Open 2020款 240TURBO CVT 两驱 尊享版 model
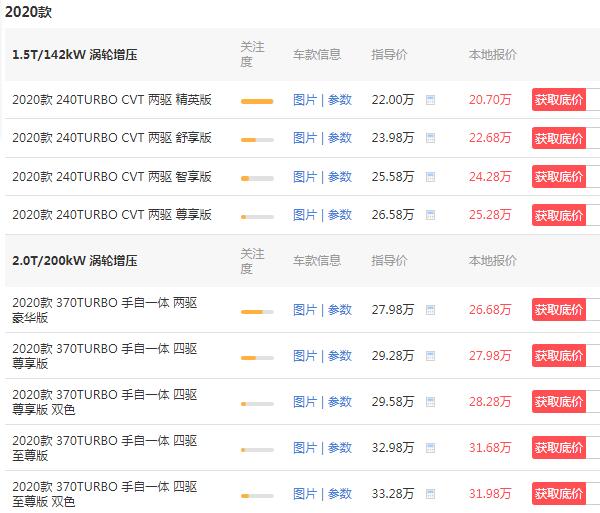 click(x=112, y=214)
